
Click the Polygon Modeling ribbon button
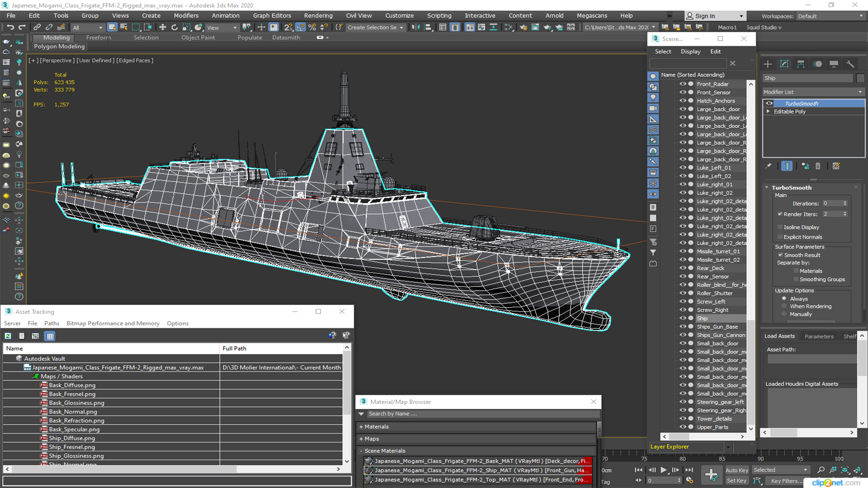(x=59, y=47)
